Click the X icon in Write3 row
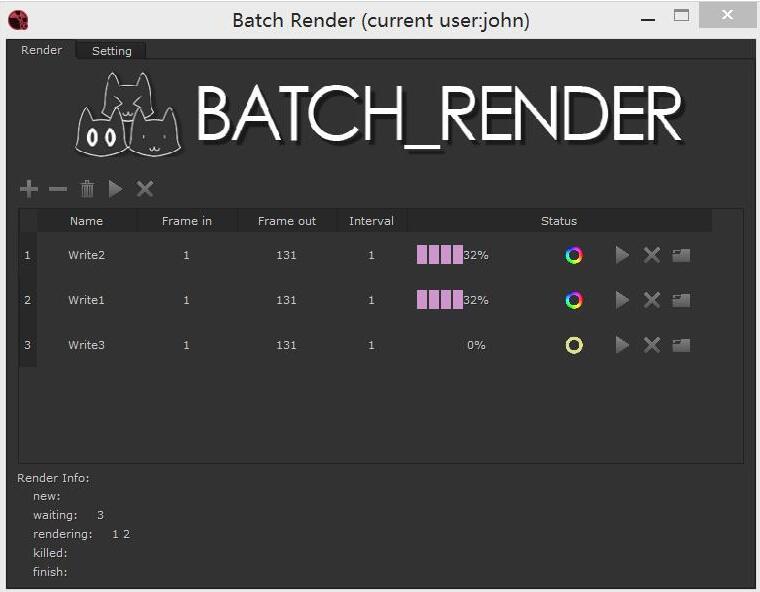 click(x=652, y=345)
